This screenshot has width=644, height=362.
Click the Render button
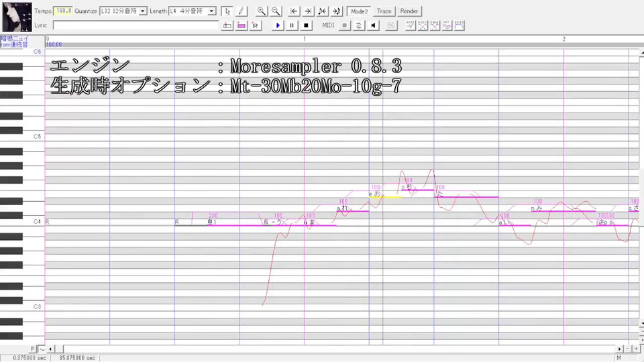[x=409, y=11]
